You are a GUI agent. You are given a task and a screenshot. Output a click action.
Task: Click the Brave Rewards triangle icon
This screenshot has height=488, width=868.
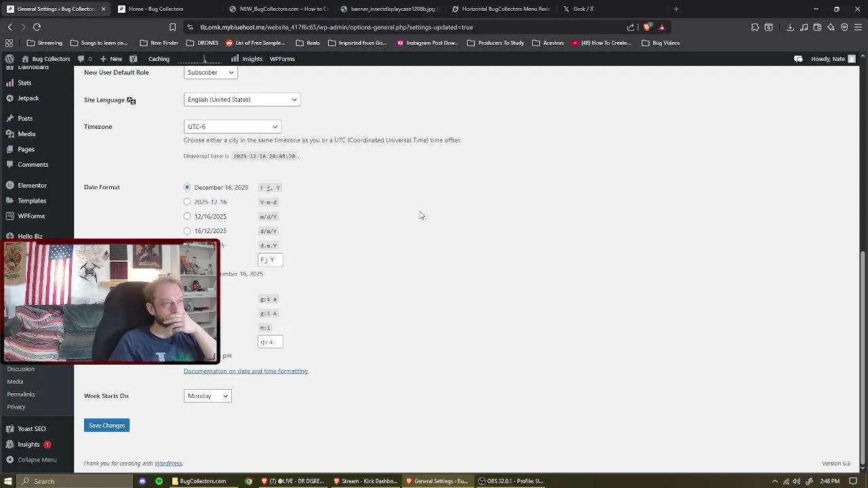(662, 27)
